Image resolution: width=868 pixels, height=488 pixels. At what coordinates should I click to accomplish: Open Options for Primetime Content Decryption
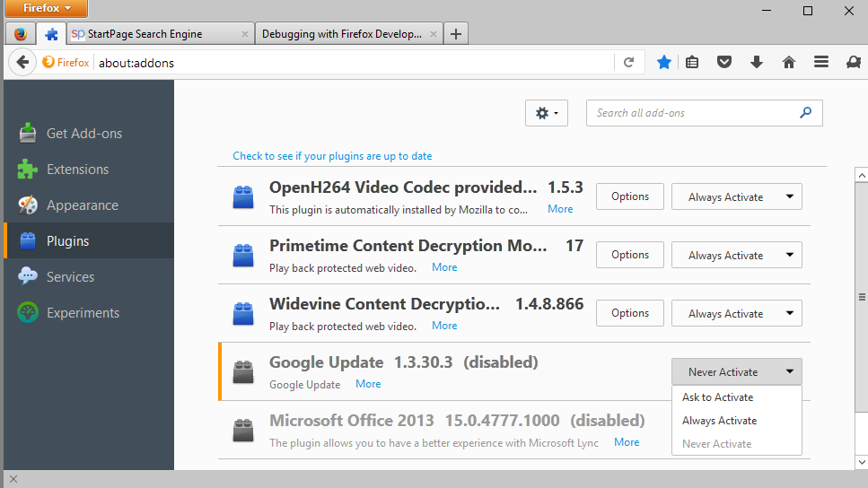pos(630,255)
